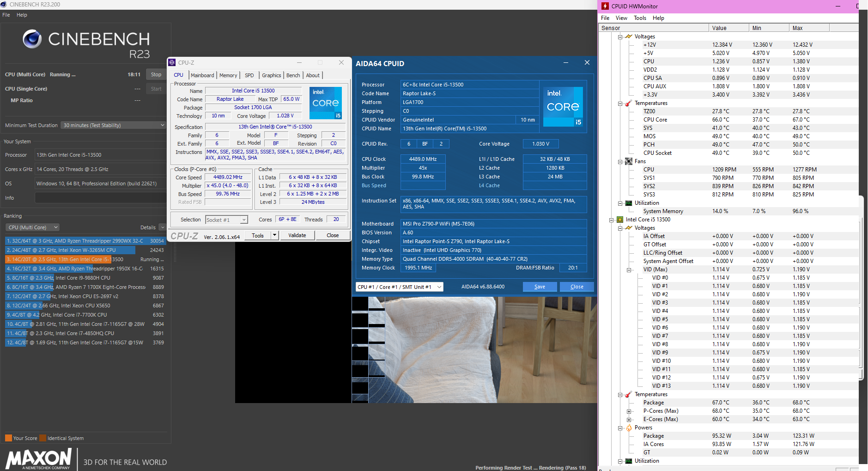Open the Minimum Test Duration dropdown
This screenshot has height=471, width=868.
click(113, 125)
